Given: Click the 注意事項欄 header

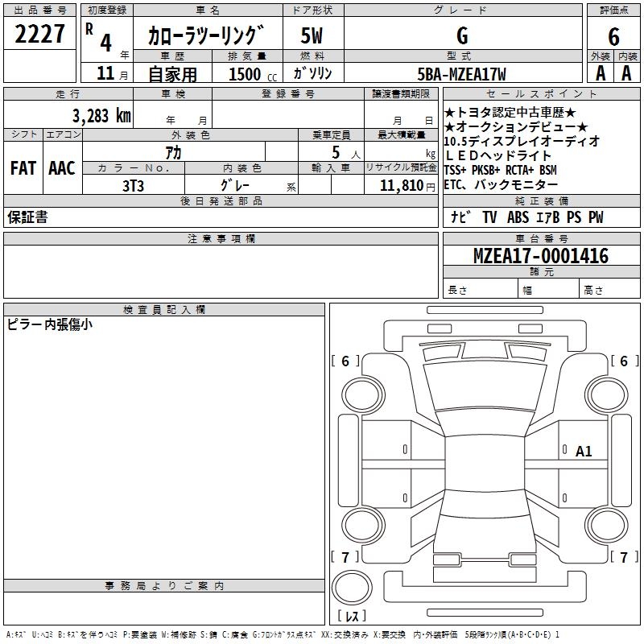Looking at the screenshot, I should [x=221, y=238].
